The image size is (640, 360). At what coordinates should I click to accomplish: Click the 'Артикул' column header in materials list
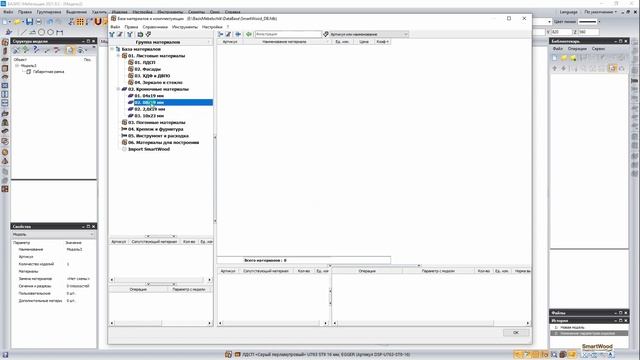[230, 42]
